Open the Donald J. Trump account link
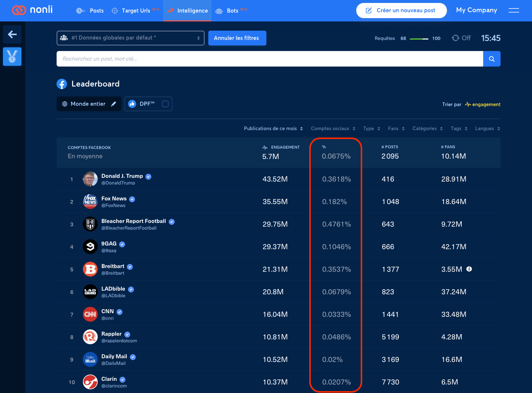Screen dimensions: 532x393 pyautogui.click(x=122, y=176)
